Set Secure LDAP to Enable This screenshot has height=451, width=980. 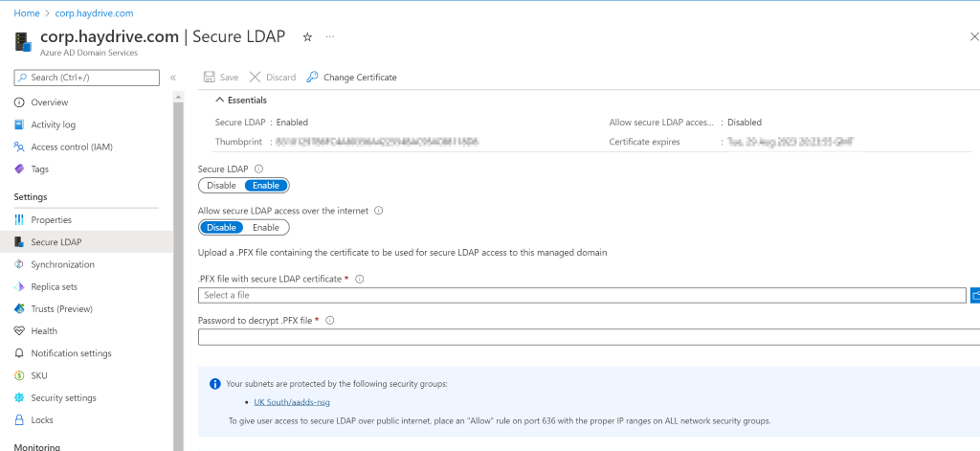[266, 186]
